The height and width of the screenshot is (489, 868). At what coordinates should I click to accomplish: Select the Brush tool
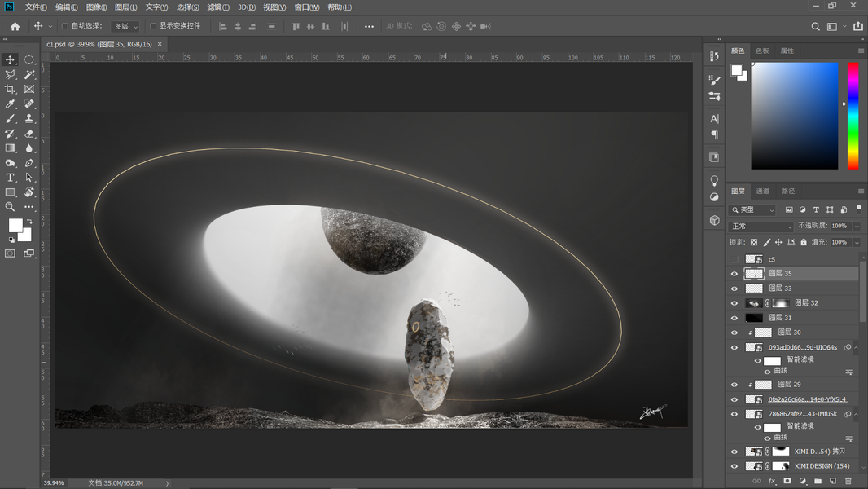(10, 118)
